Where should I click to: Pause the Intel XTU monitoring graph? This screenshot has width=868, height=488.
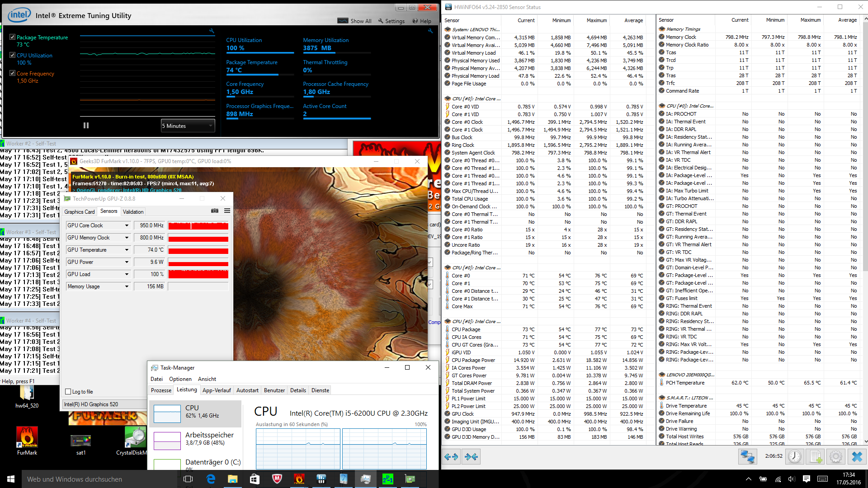pos(86,126)
